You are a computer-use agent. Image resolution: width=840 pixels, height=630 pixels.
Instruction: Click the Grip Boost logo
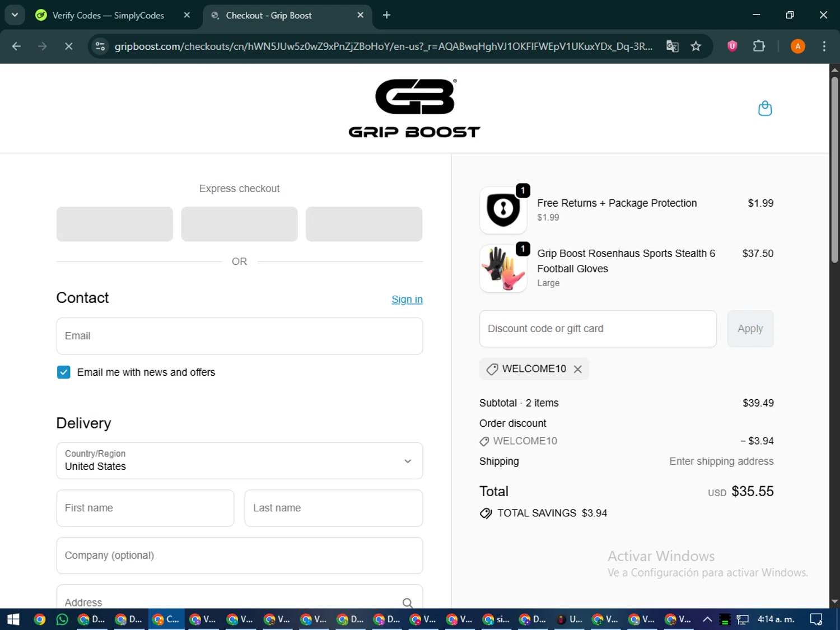pyautogui.click(x=414, y=108)
